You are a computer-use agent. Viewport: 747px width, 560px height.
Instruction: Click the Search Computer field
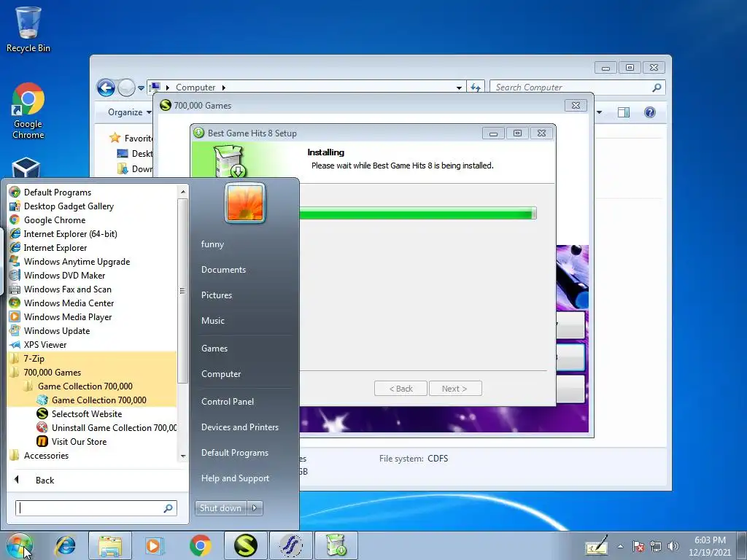click(577, 87)
